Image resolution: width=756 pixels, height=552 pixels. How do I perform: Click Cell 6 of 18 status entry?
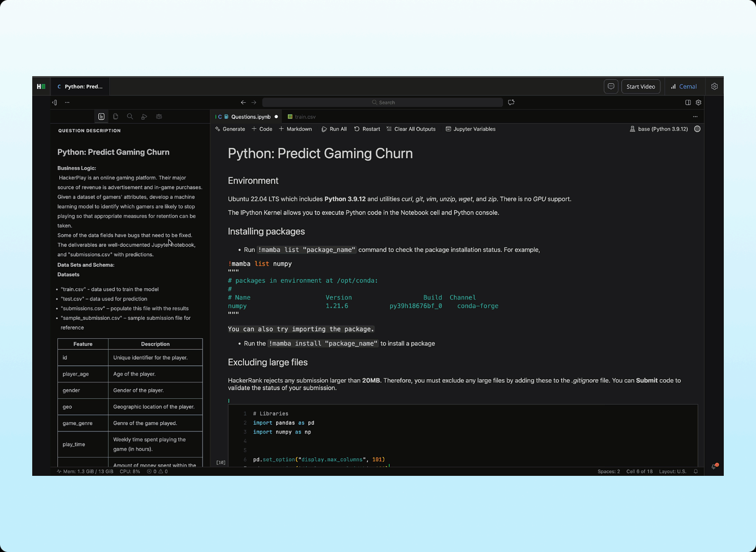[x=639, y=471]
